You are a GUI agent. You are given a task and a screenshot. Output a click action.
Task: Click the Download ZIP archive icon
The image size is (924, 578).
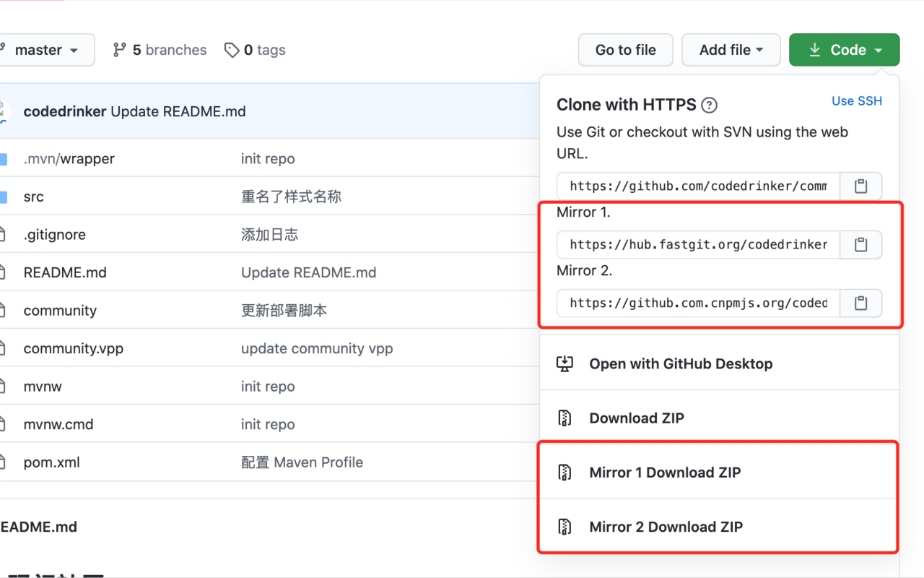[566, 418]
